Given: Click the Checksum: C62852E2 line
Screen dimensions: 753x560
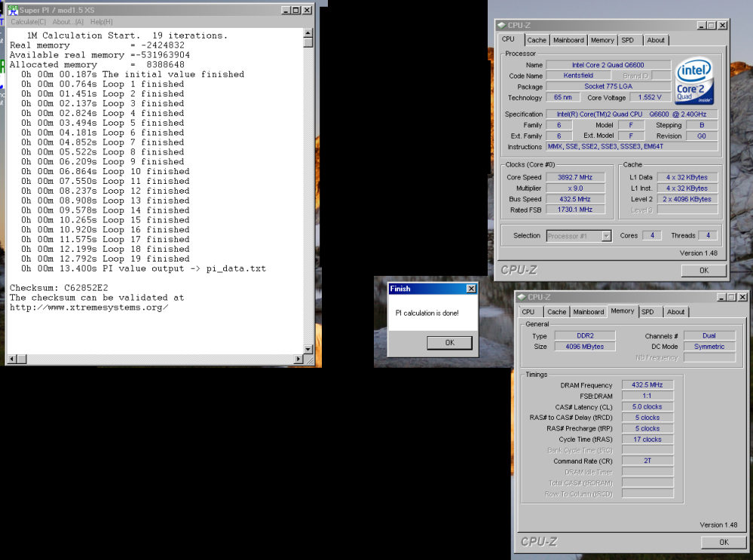Looking at the screenshot, I should (59, 288).
